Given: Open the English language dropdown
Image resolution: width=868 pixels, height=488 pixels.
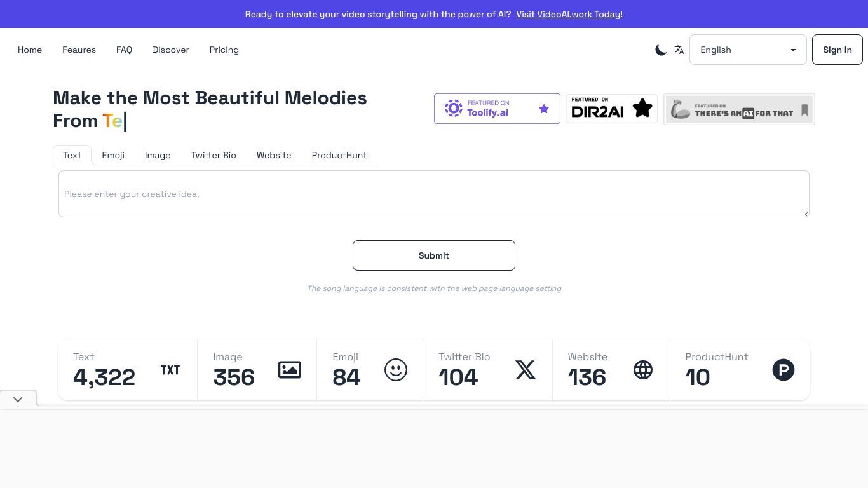Looking at the screenshot, I should [748, 50].
